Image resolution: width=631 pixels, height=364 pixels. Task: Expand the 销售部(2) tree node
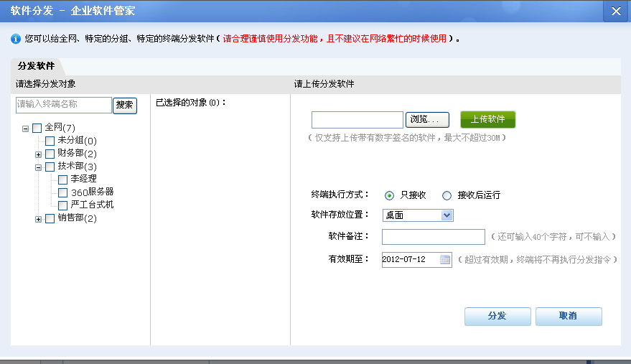(x=39, y=218)
